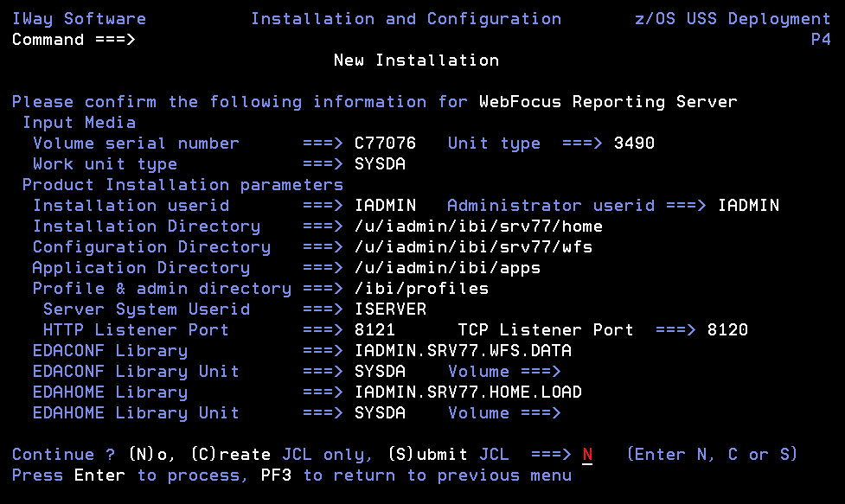The image size is (845, 504).
Task: Select the Volume serial number field C77076
Action: point(385,144)
